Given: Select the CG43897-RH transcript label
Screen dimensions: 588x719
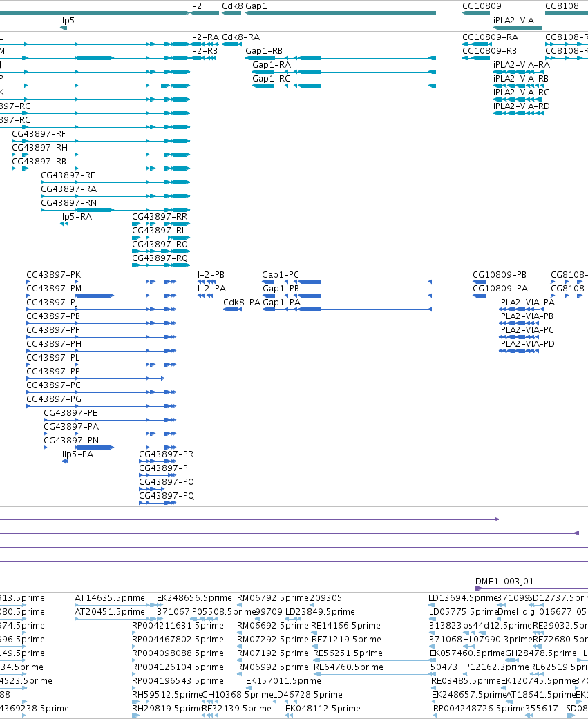Looking at the screenshot, I should [x=40, y=148].
